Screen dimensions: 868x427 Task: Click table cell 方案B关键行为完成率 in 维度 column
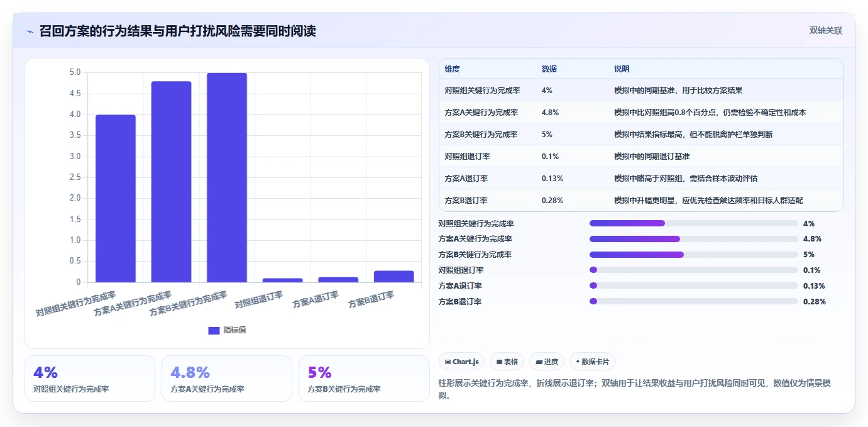tap(481, 135)
